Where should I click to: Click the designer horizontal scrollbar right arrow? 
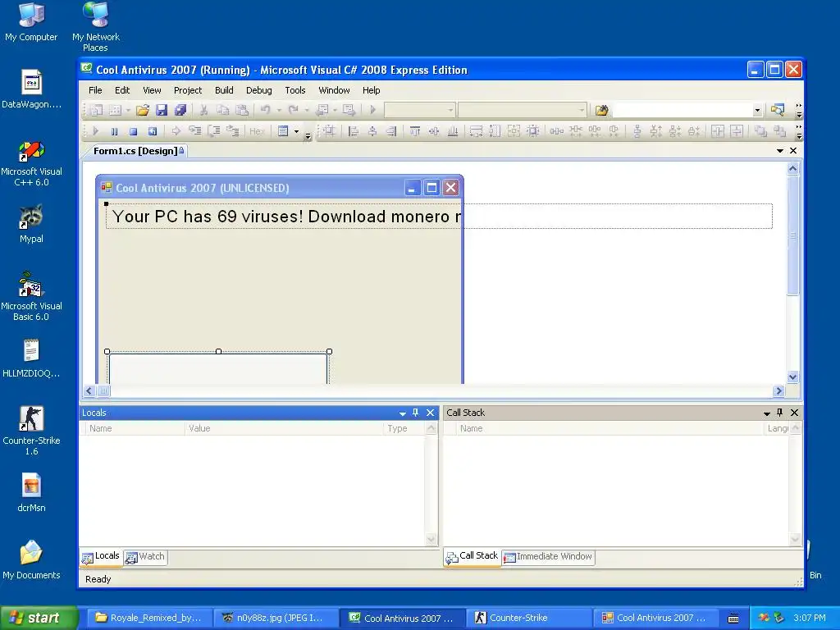click(x=779, y=391)
